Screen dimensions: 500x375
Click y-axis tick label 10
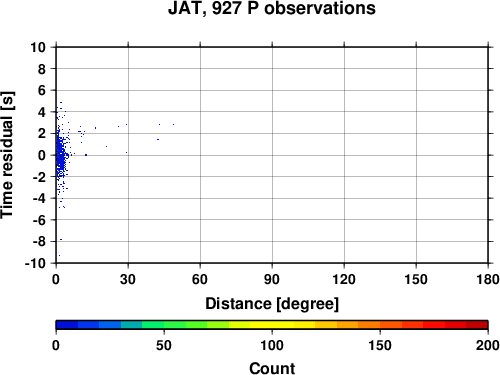click(38, 47)
